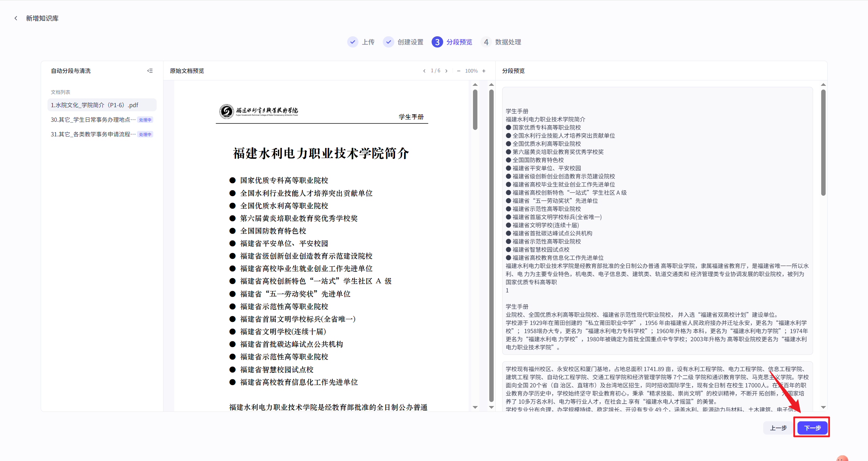Select step 3 分段预览 indicator
The height and width of the screenshot is (461, 868).
tap(437, 42)
